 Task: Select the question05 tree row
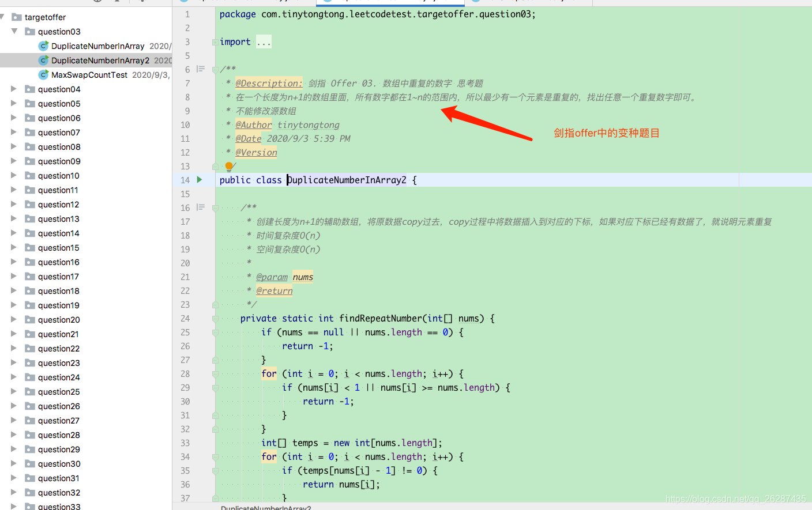pos(86,104)
